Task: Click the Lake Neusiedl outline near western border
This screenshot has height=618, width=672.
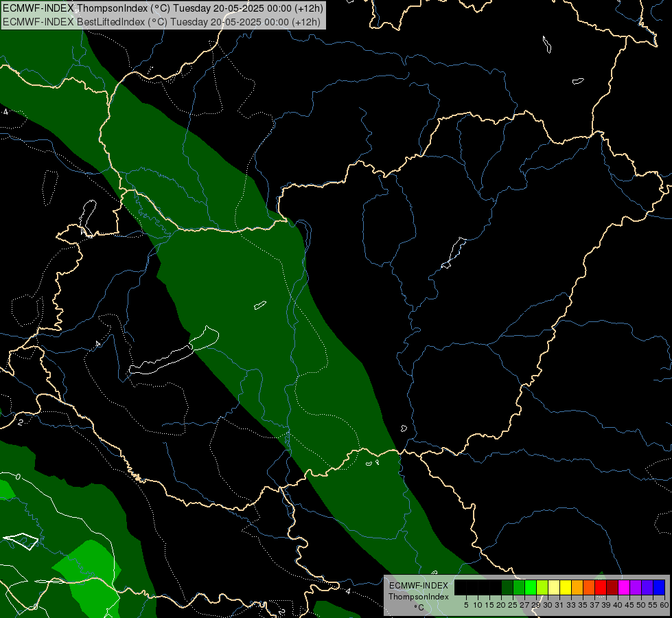Action: coord(88,219)
